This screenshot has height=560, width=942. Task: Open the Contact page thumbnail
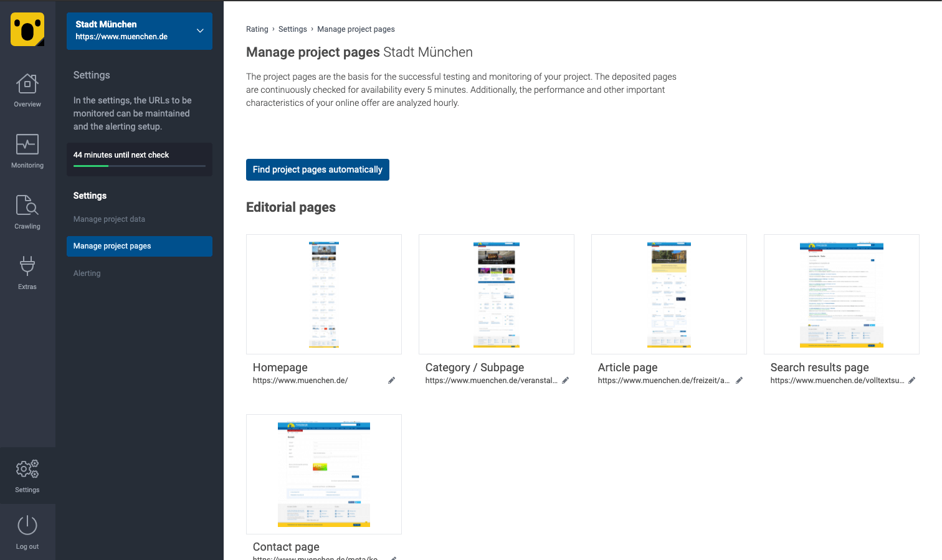click(x=324, y=474)
